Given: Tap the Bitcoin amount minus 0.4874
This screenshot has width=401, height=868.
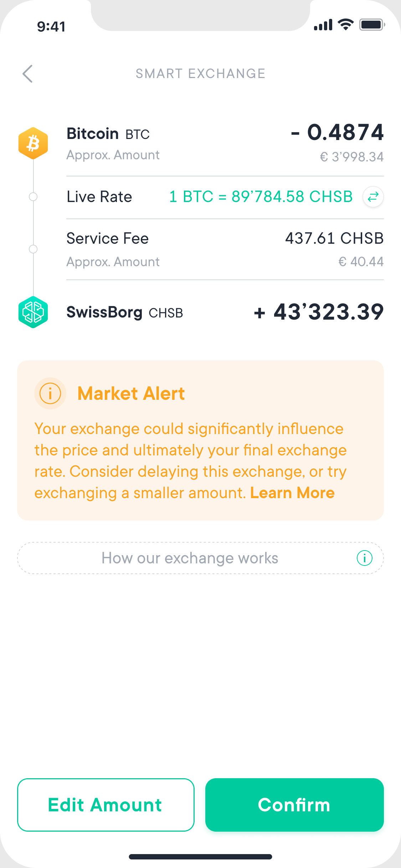Looking at the screenshot, I should [x=337, y=132].
